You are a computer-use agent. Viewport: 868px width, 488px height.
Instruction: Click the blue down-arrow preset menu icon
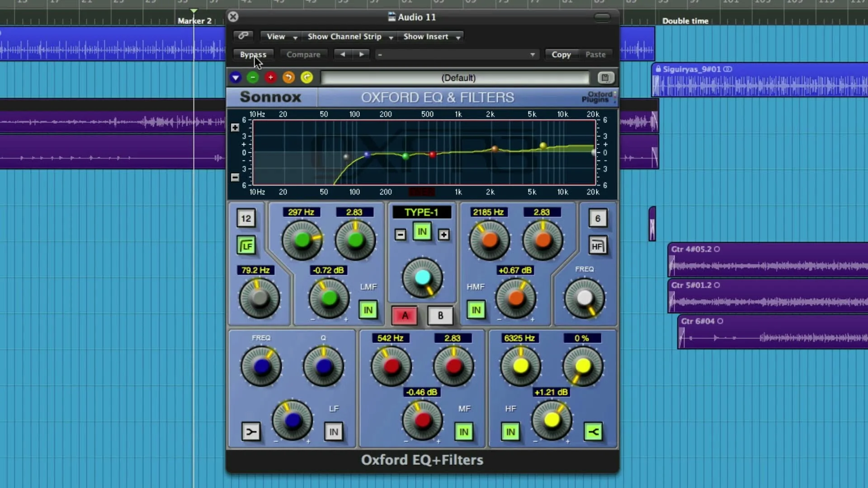pyautogui.click(x=236, y=78)
